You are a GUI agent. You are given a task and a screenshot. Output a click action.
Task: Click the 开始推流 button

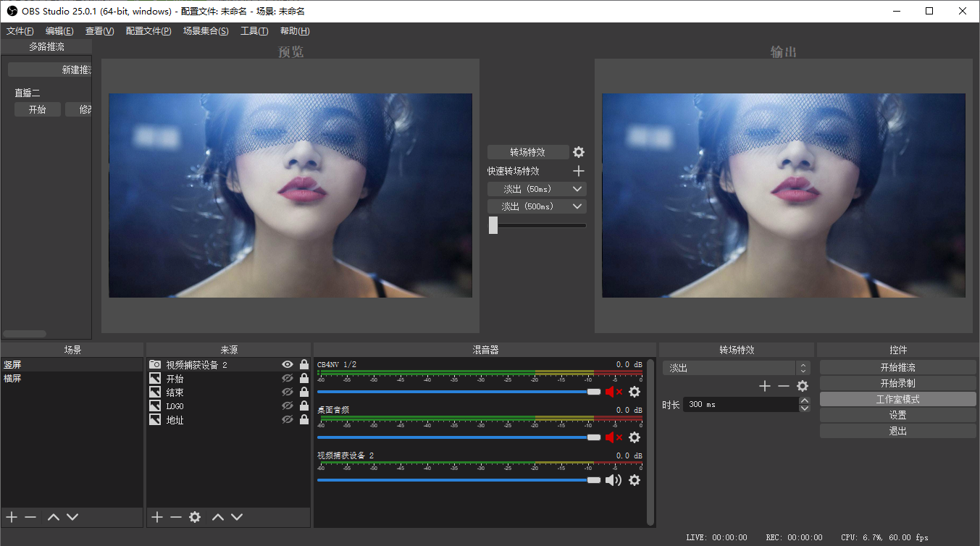coord(897,367)
